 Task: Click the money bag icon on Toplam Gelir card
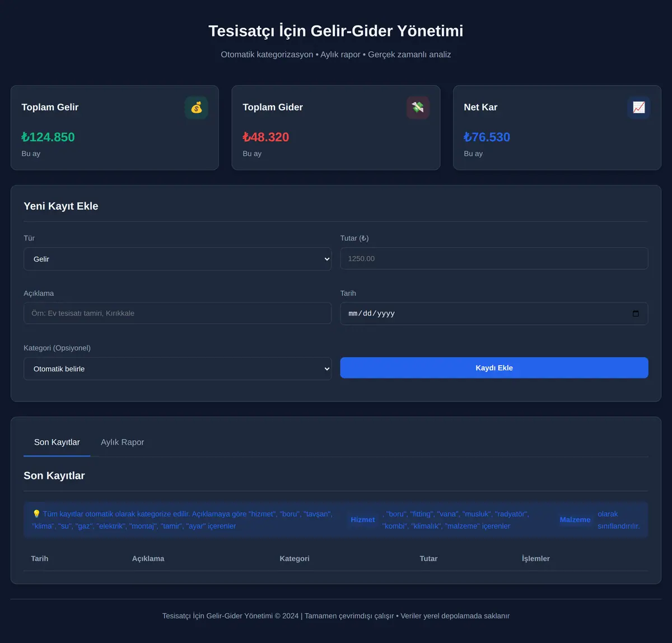point(197,108)
